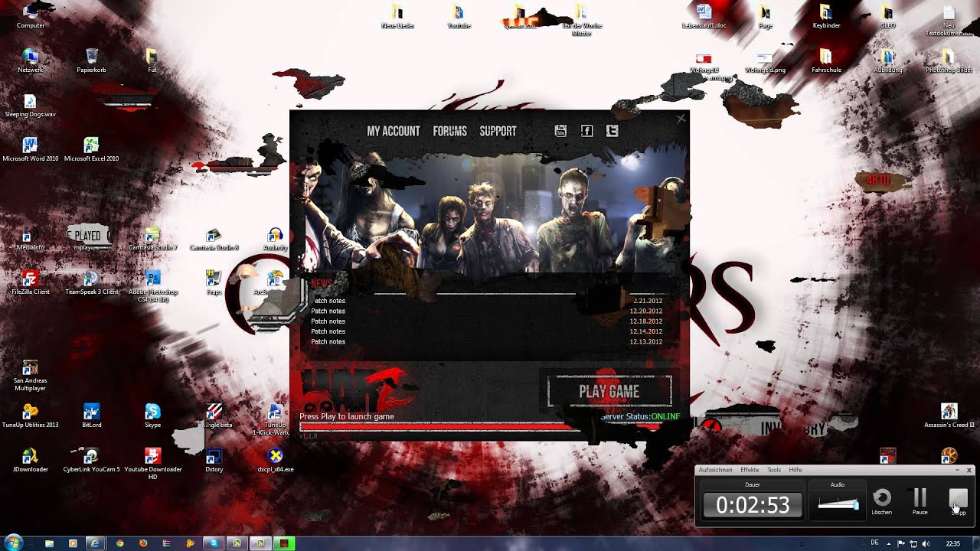
Task: Select the FileZilla Client shortcut
Action: (x=30, y=282)
